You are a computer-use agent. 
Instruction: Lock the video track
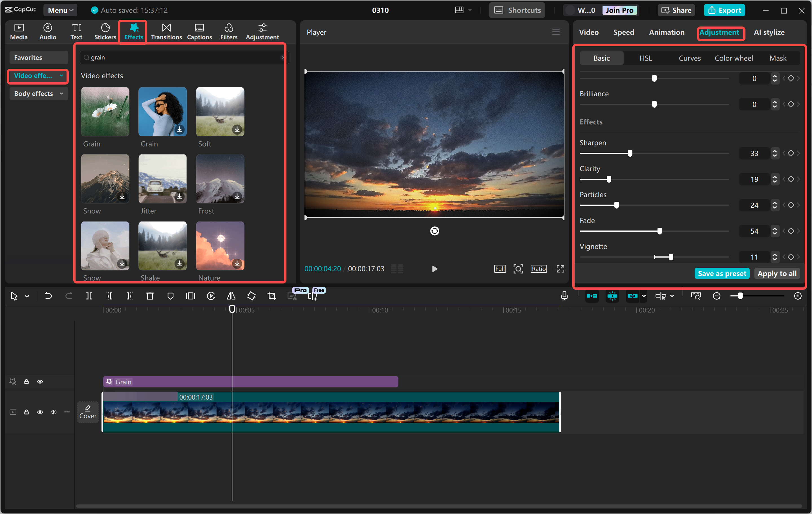(x=26, y=412)
